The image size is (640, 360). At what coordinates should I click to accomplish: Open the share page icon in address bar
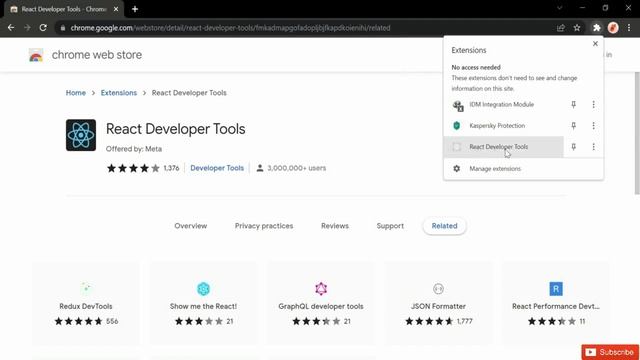[x=560, y=28]
